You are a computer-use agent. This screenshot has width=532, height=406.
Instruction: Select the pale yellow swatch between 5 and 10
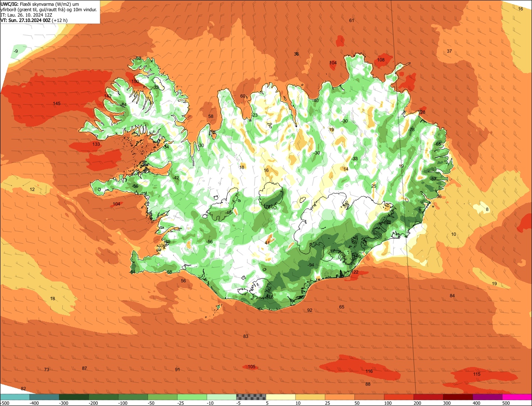[x=281, y=397]
